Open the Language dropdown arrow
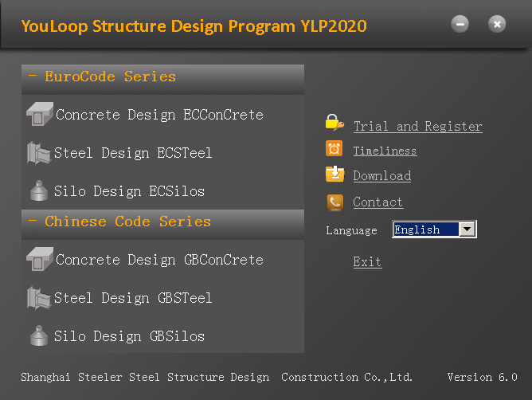Viewport: 532px width, 400px height. click(467, 229)
